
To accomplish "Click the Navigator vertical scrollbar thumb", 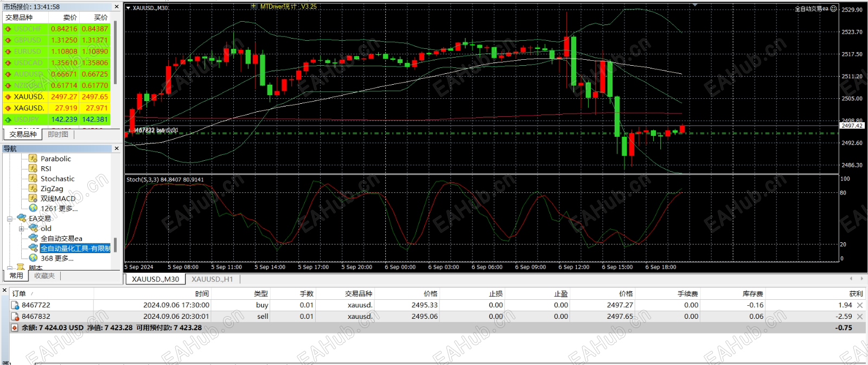I will pyautogui.click(x=116, y=245).
